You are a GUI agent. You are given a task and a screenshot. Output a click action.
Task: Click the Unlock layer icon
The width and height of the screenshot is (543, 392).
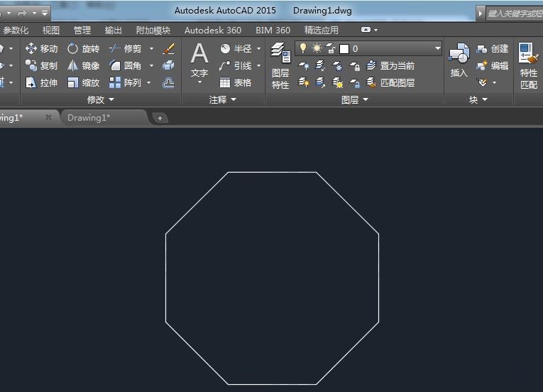(x=354, y=82)
